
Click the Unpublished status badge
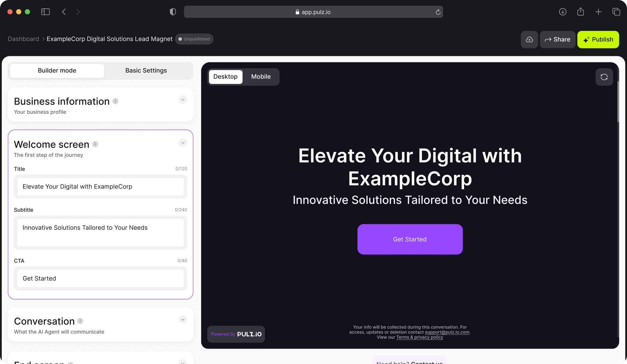coord(195,39)
